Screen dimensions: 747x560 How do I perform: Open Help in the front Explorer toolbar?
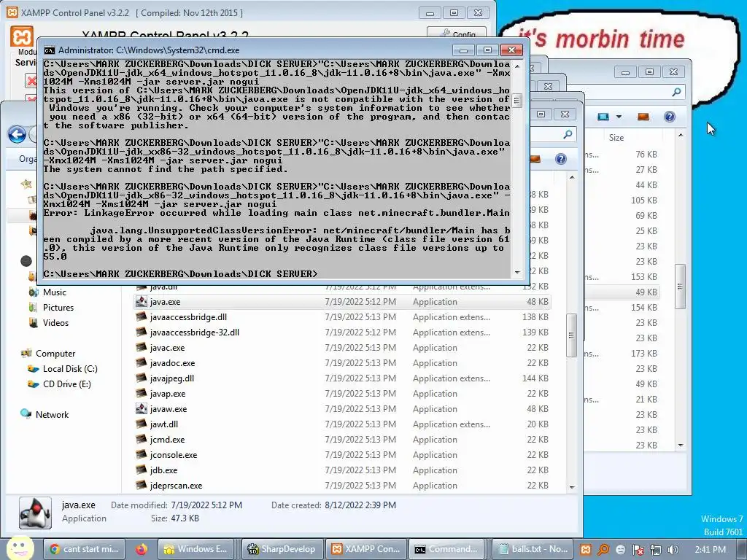tap(561, 159)
